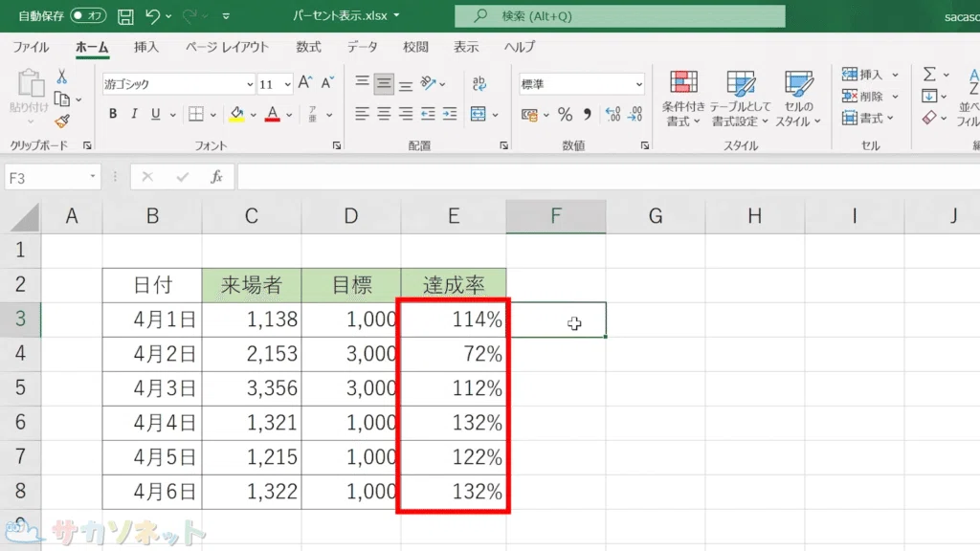Open the 書式 cells menu

coord(868,118)
